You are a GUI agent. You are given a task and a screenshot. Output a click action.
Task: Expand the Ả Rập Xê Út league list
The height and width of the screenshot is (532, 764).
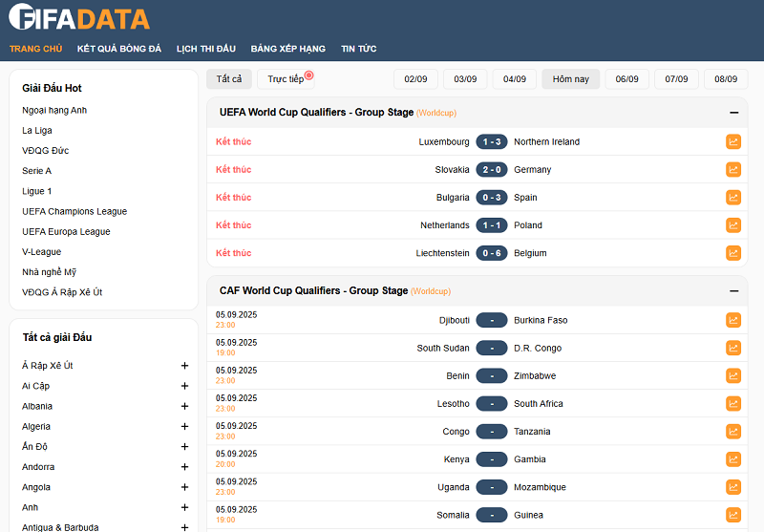tap(184, 366)
